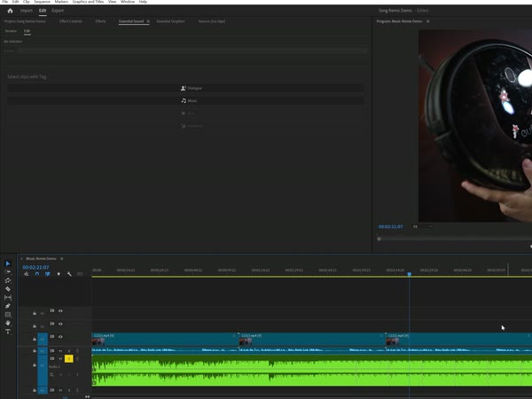Toggle lock on video track V2
The height and width of the screenshot is (399, 532).
coord(35,326)
